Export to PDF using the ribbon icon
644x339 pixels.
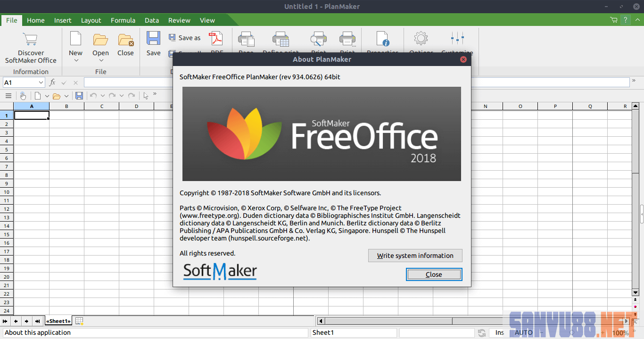click(216, 39)
